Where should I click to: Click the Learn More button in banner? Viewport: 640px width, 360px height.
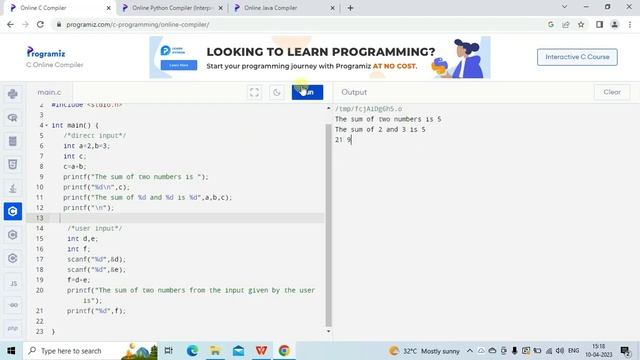point(179,65)
